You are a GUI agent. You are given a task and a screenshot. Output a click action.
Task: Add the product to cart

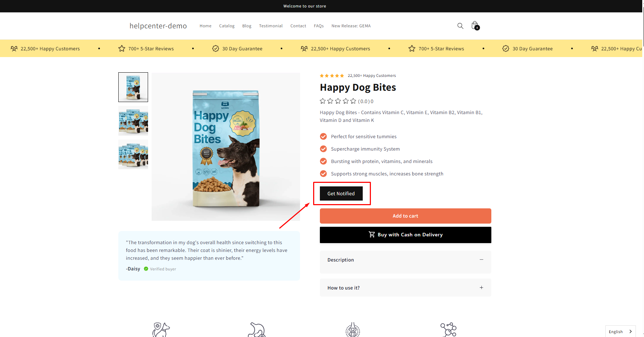[405, 216]
